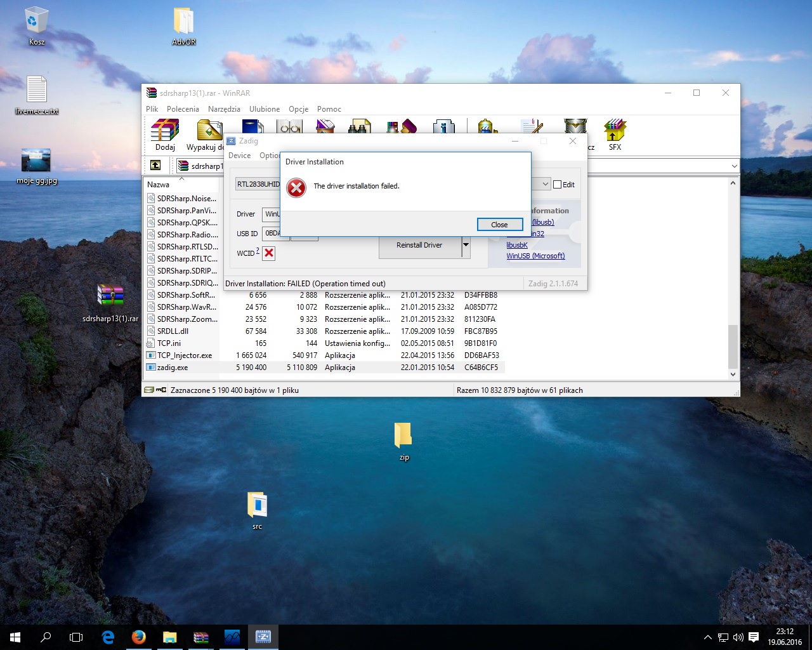This screenshot has height=650, width=812.
Task: Click the Wypakuj do (Extract to) toolbar icon
Action: coord(206,135)
